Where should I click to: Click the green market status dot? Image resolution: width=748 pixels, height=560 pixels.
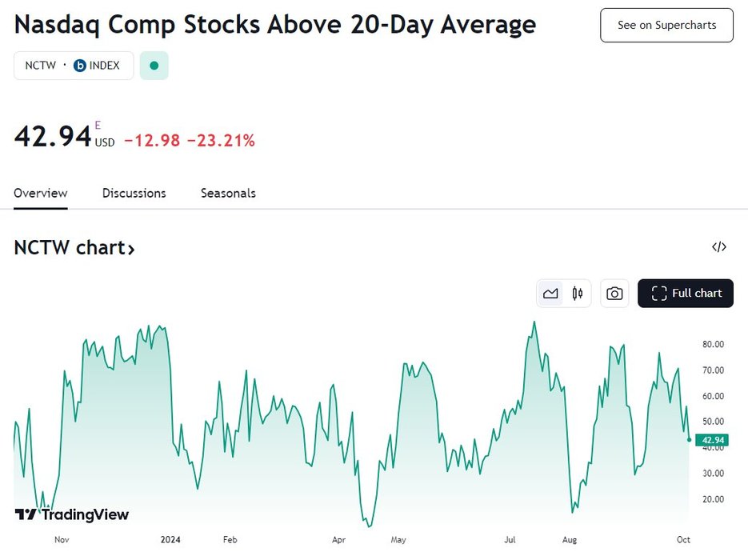154,66
